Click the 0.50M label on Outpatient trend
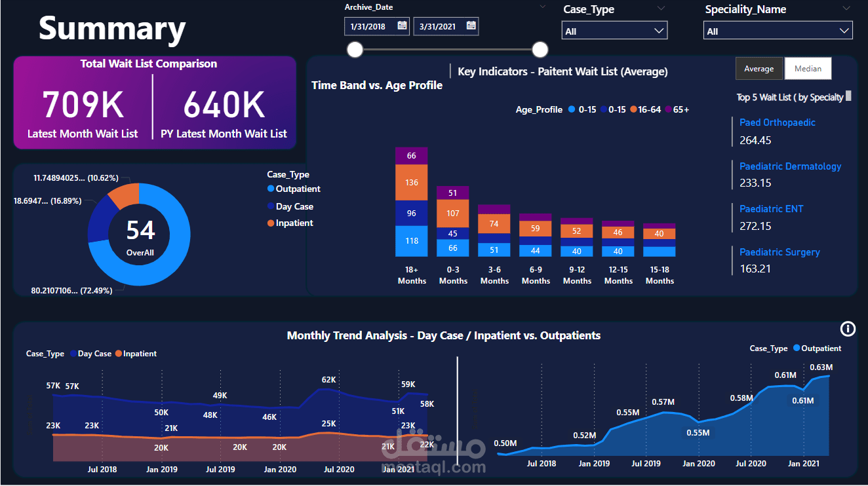The width and height of the screenshot is (868, 486). pos(505,443)
